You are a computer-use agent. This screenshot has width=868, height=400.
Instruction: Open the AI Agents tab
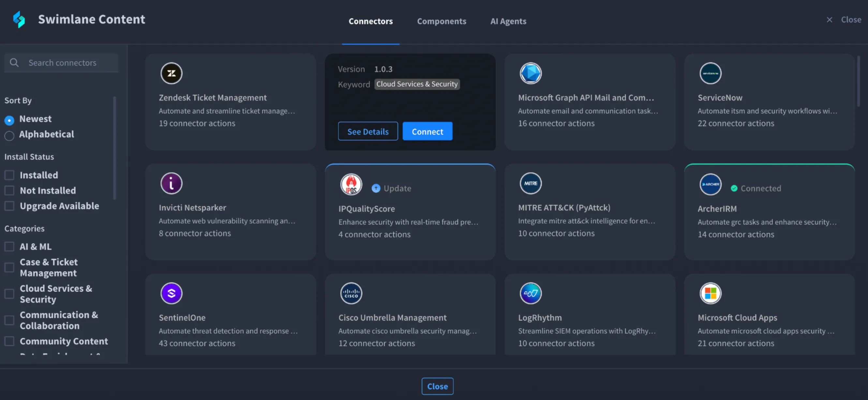click(x=508, y=21)
